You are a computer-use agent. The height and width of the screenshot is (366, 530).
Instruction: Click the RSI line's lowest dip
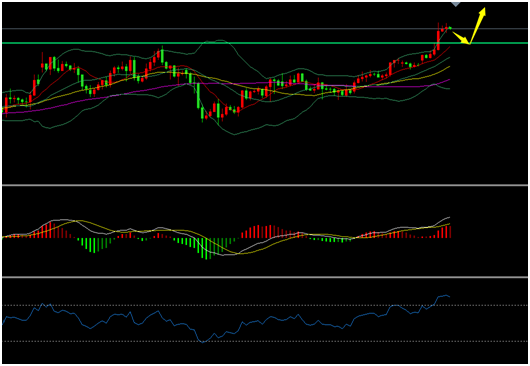203,342
